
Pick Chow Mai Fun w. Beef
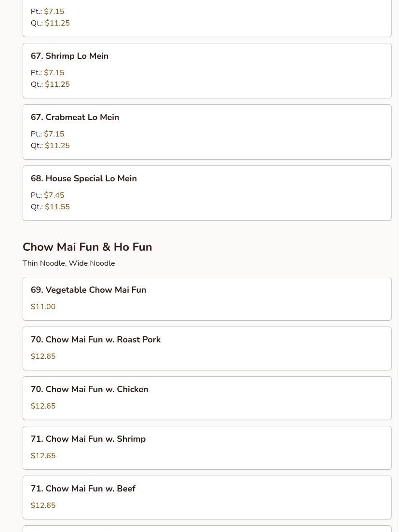[83, 489]
